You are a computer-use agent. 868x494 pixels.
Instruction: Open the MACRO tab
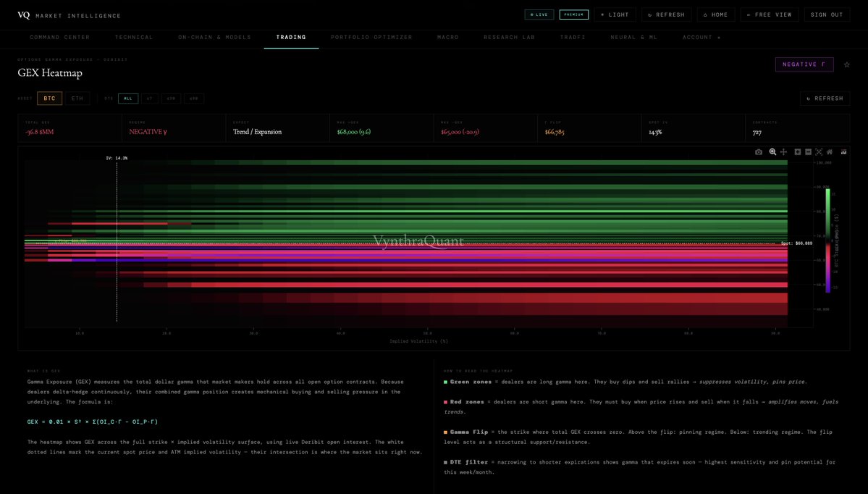click(448, 37)
